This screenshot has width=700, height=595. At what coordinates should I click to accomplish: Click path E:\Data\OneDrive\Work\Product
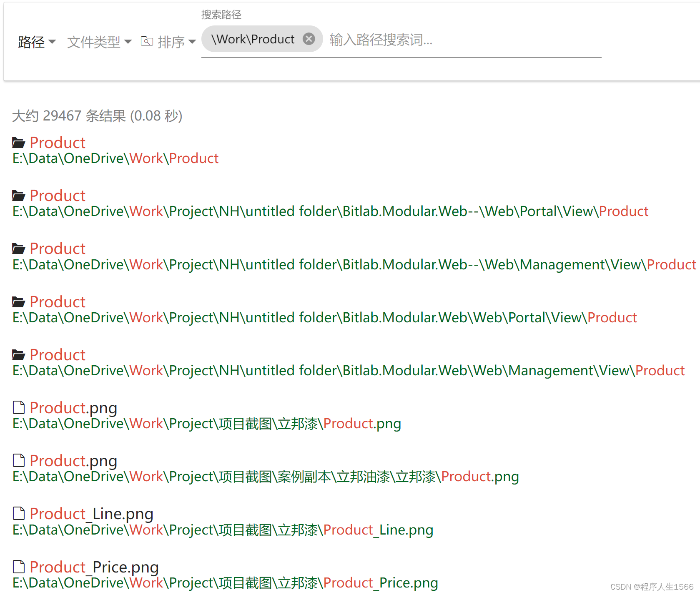point(115,158)
